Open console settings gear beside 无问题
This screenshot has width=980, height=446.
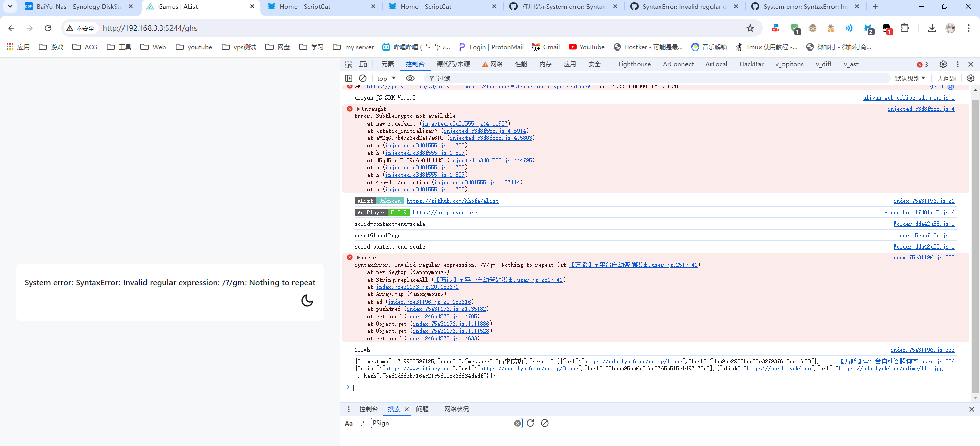(x=971, y=78)
